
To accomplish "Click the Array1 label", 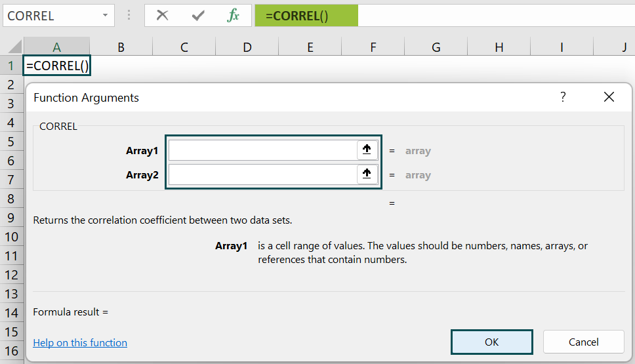I will [x=142, y=151].
